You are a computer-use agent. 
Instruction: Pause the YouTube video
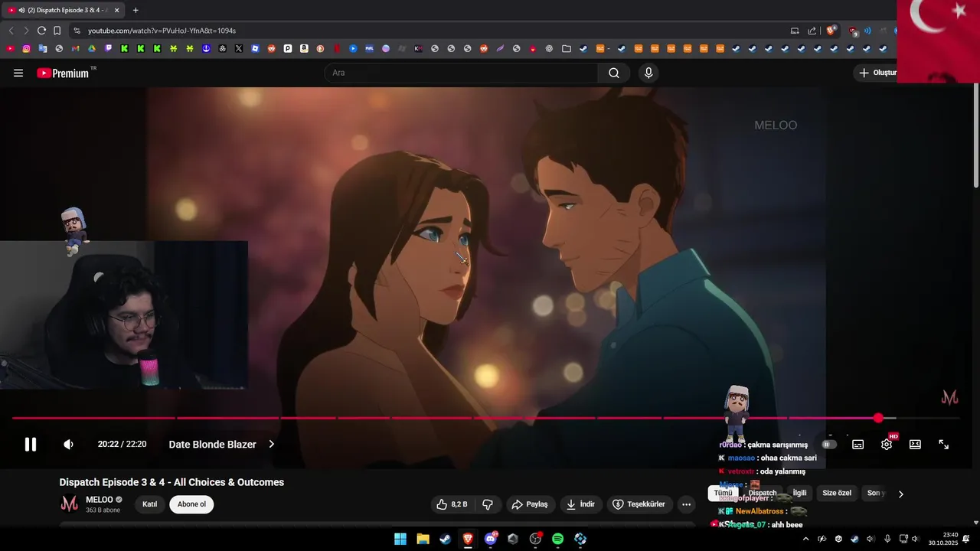tap(31, 445)
